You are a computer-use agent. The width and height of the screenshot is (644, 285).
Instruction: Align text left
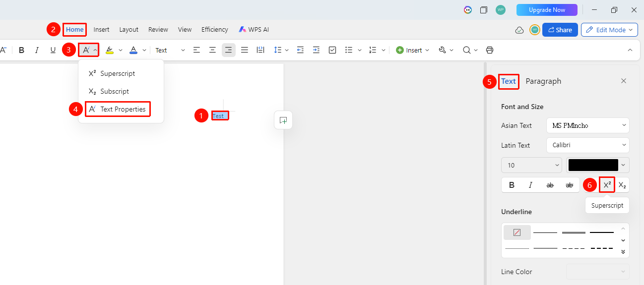[x=197, y=50]
